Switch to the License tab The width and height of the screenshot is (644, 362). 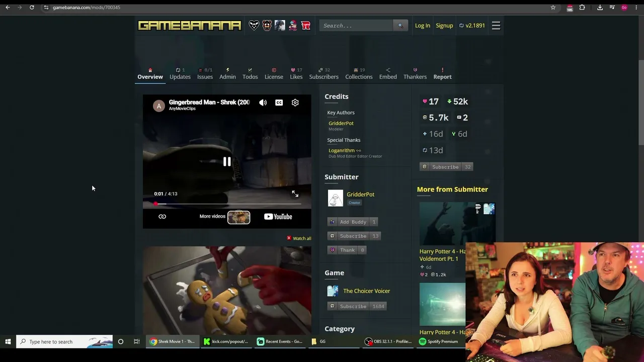pos(274,74)
